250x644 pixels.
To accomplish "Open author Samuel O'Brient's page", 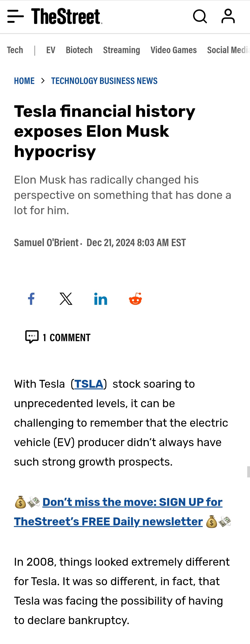I will point(46,242).
